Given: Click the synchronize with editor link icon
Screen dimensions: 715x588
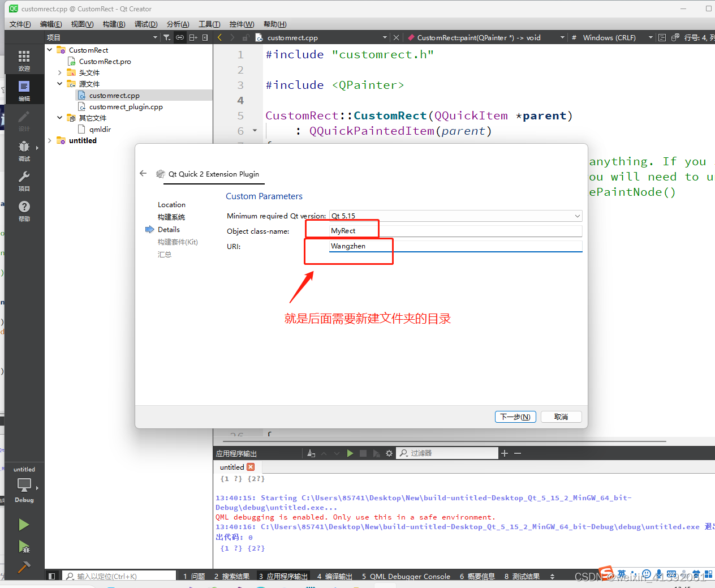Looking at the screenshot, I should (179, 37).
